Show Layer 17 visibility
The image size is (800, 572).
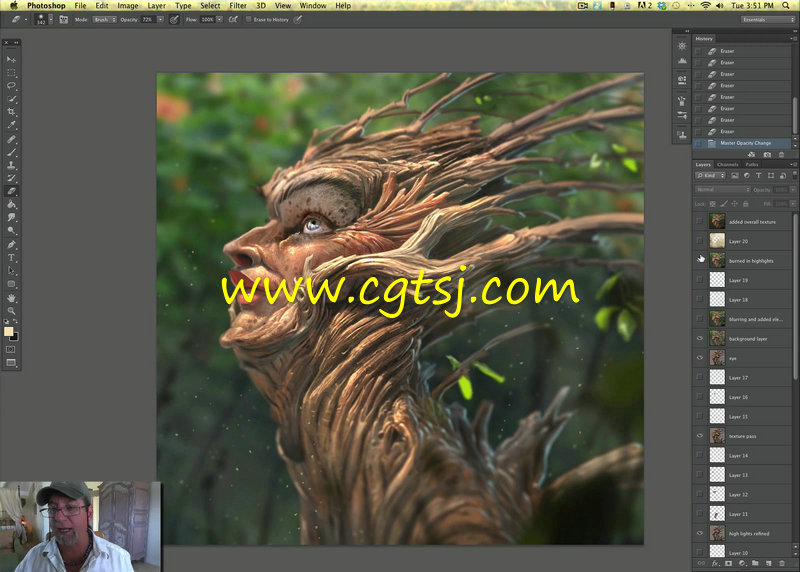[700, 378]
